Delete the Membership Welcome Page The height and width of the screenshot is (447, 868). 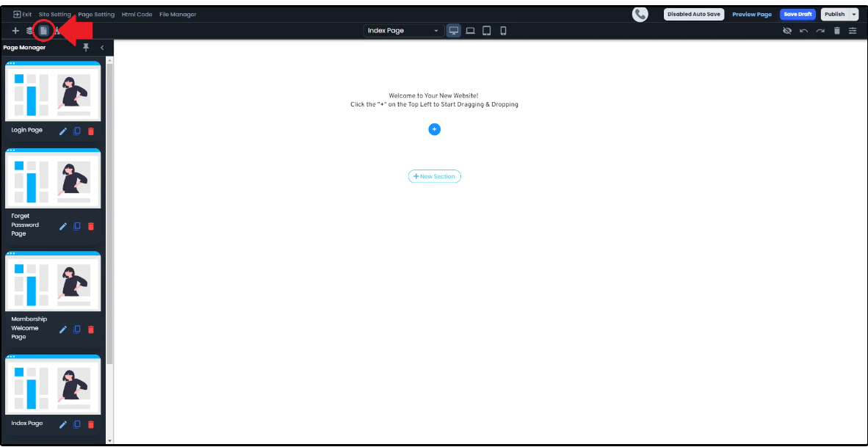click(91, 330)
